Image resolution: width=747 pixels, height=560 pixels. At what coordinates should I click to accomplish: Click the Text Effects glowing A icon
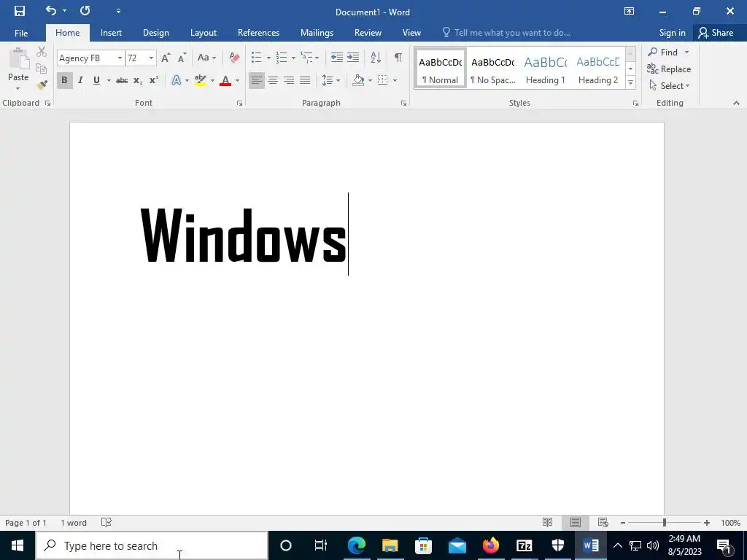pyautogui.click(x=177, y=80)
